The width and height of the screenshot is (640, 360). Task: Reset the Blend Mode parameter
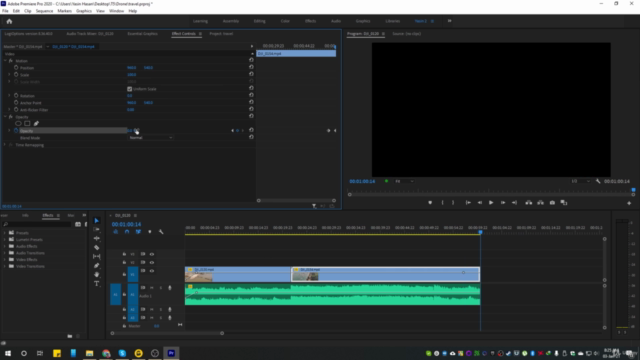(251, 137)
